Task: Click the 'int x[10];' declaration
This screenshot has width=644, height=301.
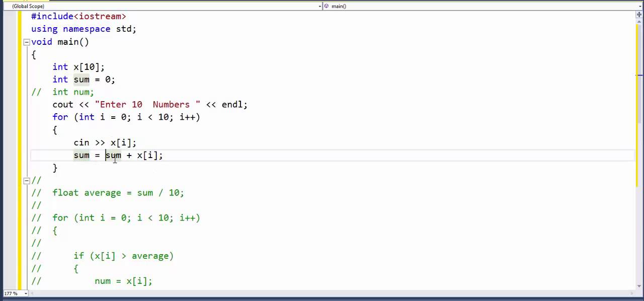Action: [x=78, y=67]
